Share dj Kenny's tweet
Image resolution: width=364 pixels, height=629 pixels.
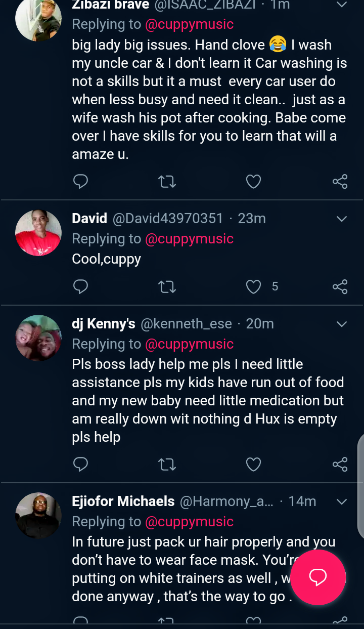[340, 464]
